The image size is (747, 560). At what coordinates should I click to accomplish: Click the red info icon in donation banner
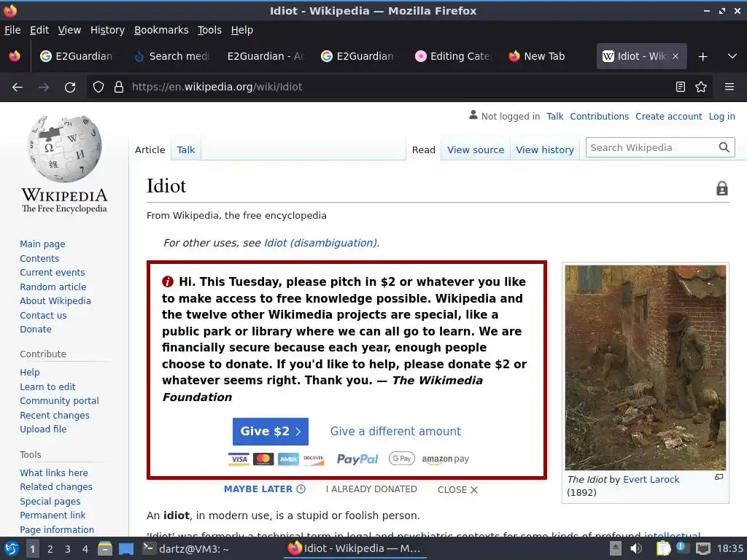(x=168, y=281)
